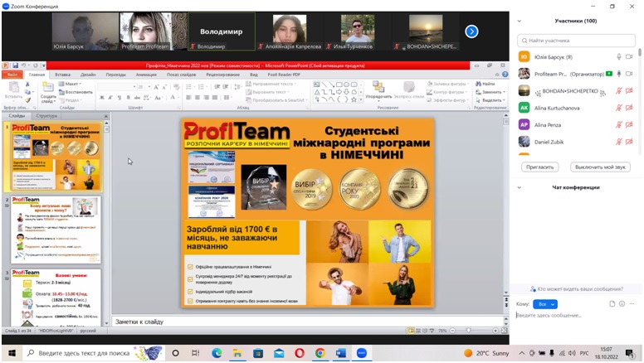Click the zoom out minus button
644x363 pixels.
[x=452, y=330]
